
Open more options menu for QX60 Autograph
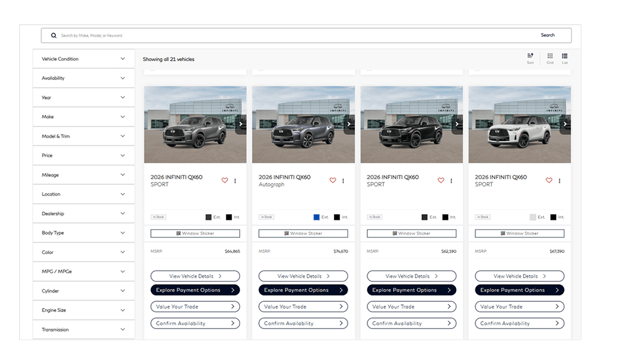343,181
